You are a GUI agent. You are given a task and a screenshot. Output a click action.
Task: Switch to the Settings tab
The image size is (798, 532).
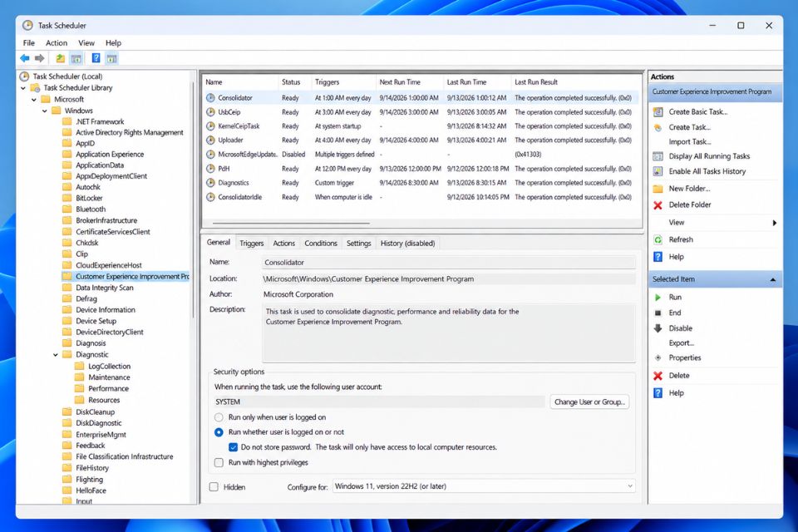coord(359,244)
